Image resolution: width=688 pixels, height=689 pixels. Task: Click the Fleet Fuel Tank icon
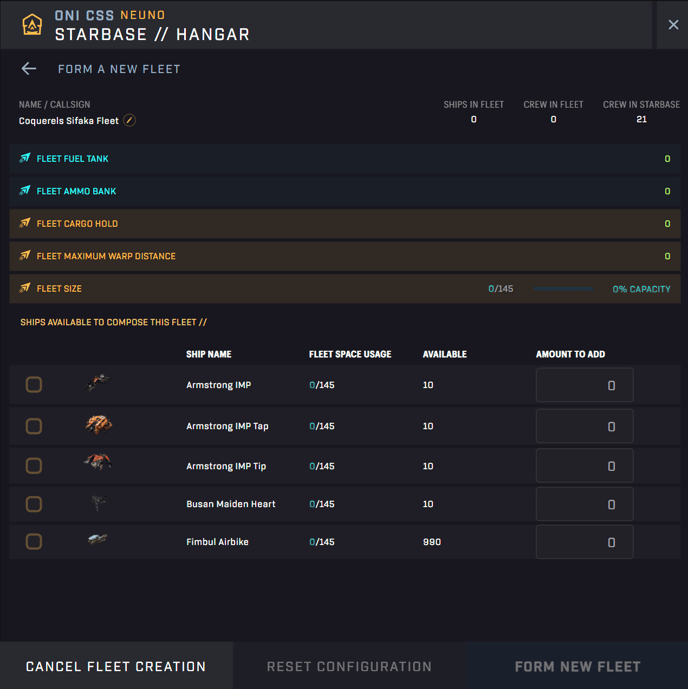pyautogui.click(x=25, y=158)
